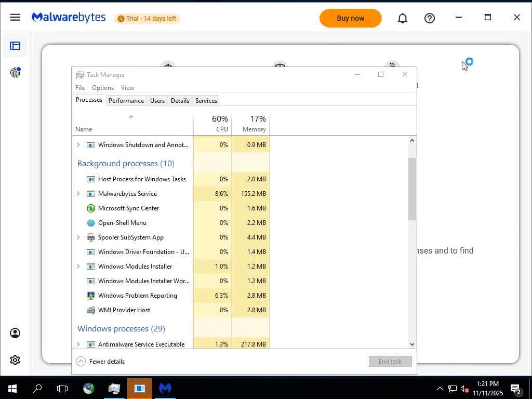
Task: Sort processes by the Memory column
Action: tap(250, 125)
